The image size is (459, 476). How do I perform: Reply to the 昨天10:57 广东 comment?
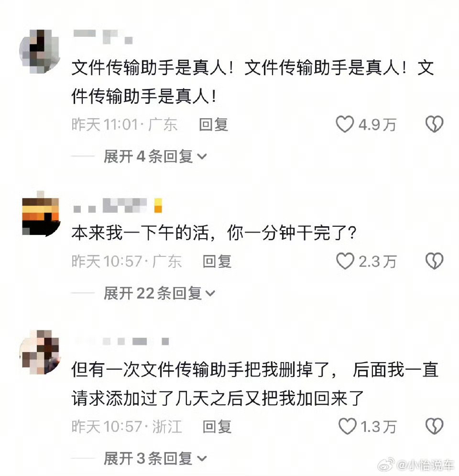217,261
